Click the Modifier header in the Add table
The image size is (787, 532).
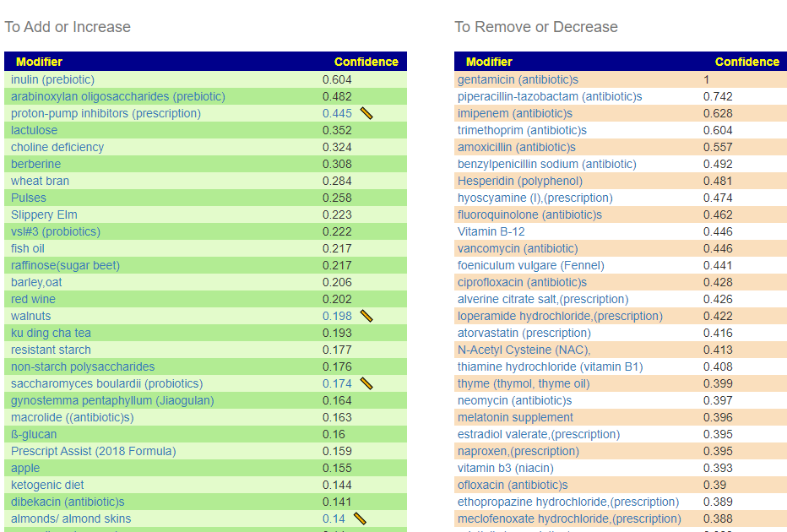[x=39, y=62]
